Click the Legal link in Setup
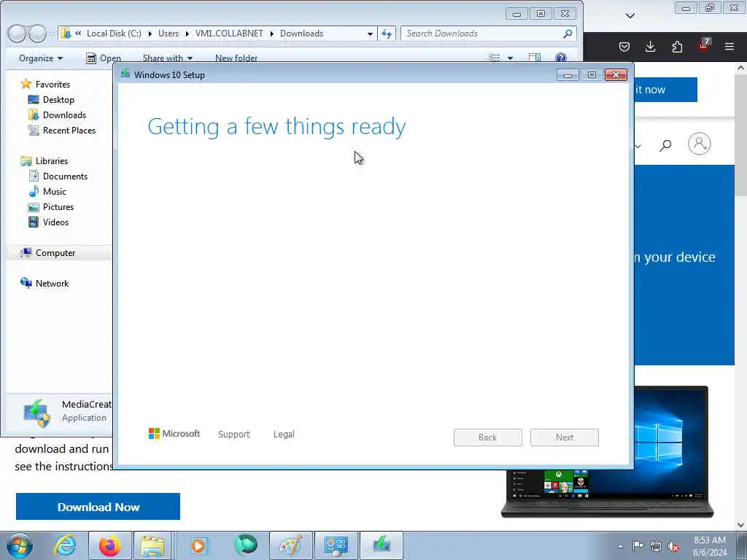Screen dimensions: 747x560 pyautogui.click(x=284, y=435)
